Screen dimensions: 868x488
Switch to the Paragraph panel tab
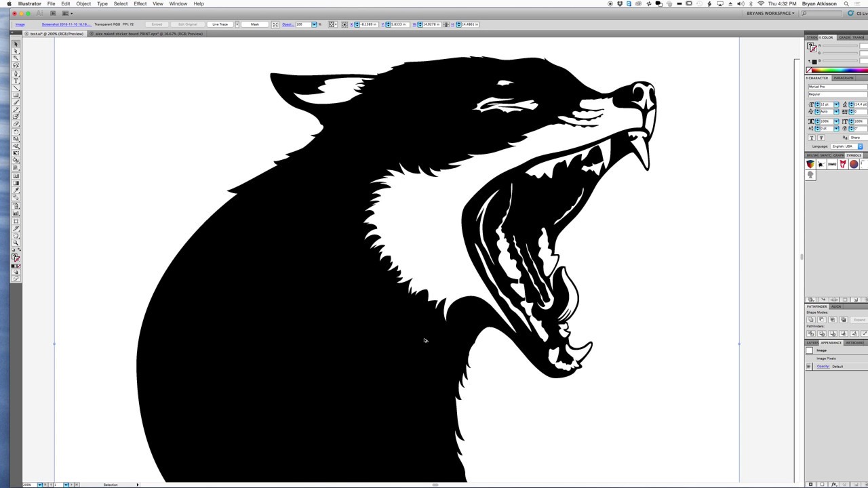[x=844, y=78]
